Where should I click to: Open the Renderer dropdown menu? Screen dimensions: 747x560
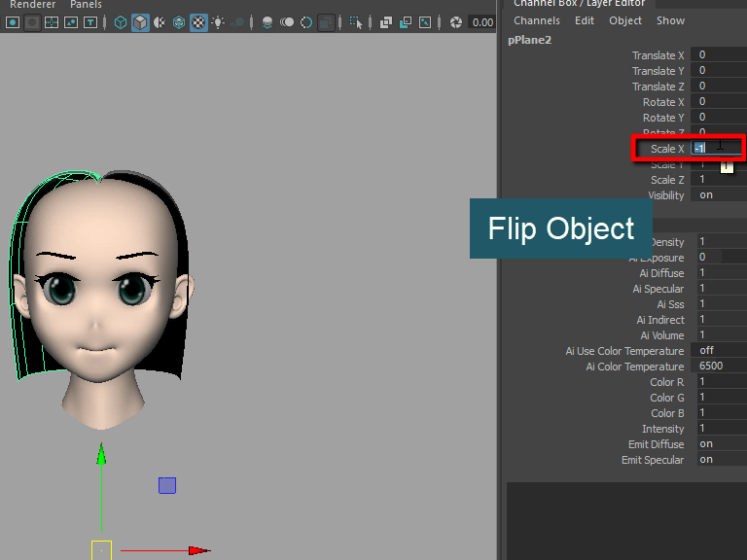[32, 5]
